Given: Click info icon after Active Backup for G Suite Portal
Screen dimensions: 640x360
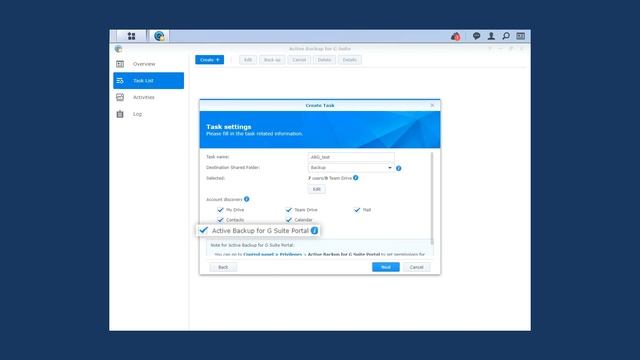Looking at the screenshot, I should (x=314, y=230).
